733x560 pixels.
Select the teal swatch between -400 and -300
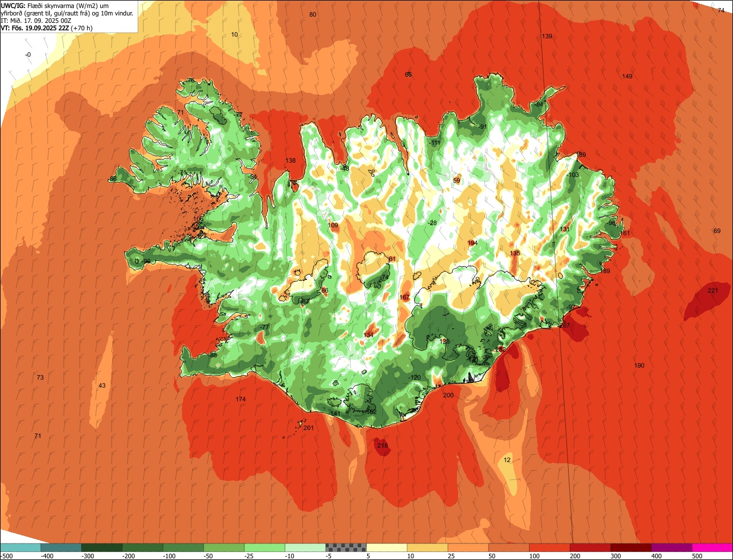coord(61,547)
